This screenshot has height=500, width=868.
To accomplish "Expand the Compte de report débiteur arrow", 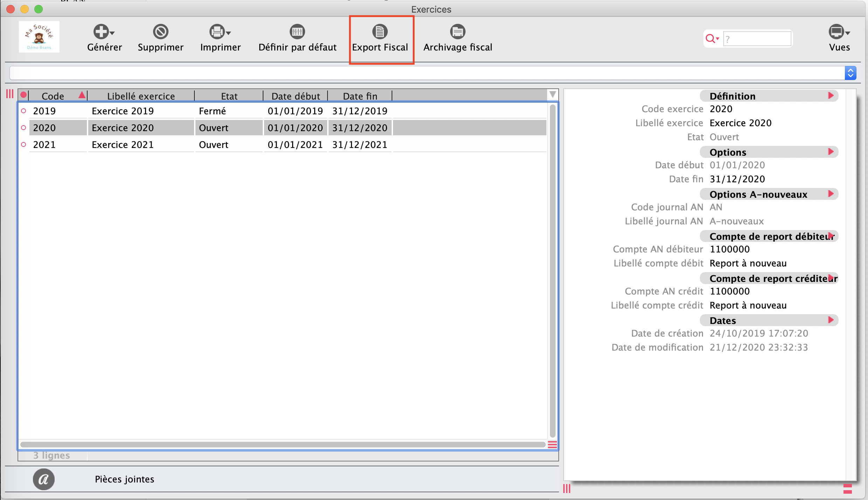I will (831, 236).
